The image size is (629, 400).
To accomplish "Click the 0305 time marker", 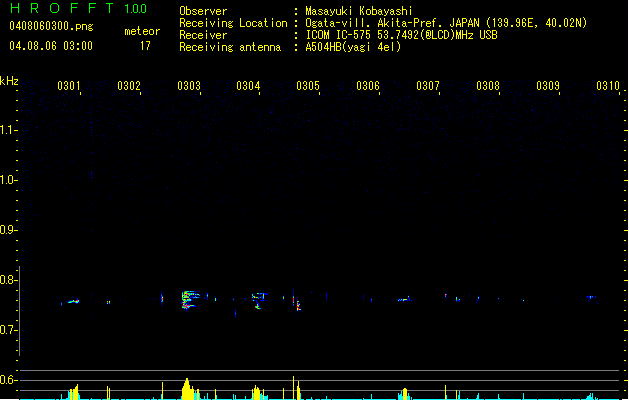I will click(308, 86).
